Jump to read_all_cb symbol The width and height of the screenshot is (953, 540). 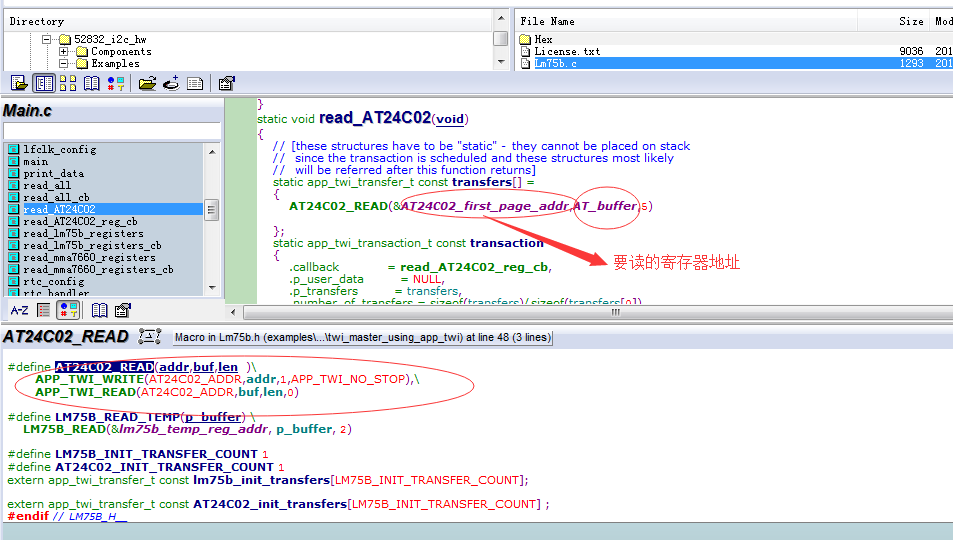(57, 198)
